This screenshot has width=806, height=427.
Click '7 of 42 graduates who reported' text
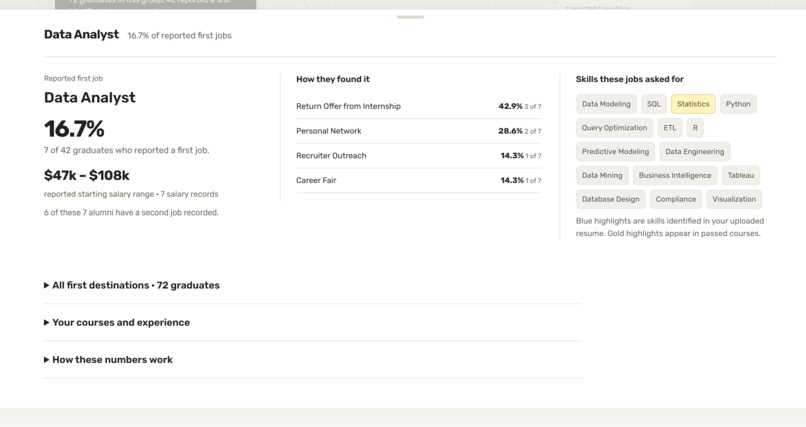(x=126, y=150)
